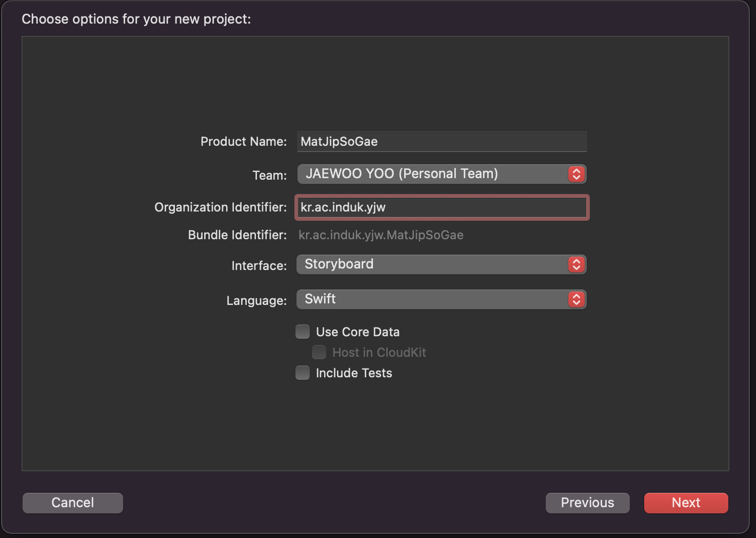Click the Cancel button
This screenshot has width=756, height=538.
pyautogui.click(x=73, y=503)
